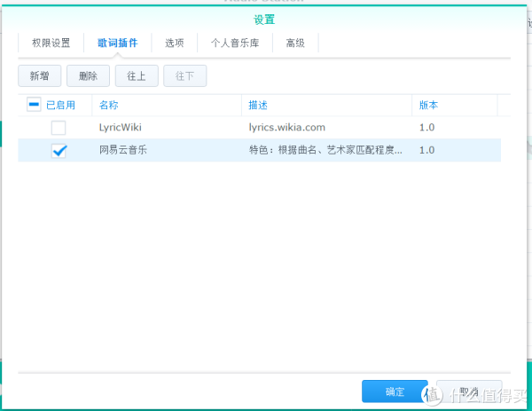This screenshot has width=532, height=411.
Task: Switch to the 权限设置 tab
Action: pos(51,43)
